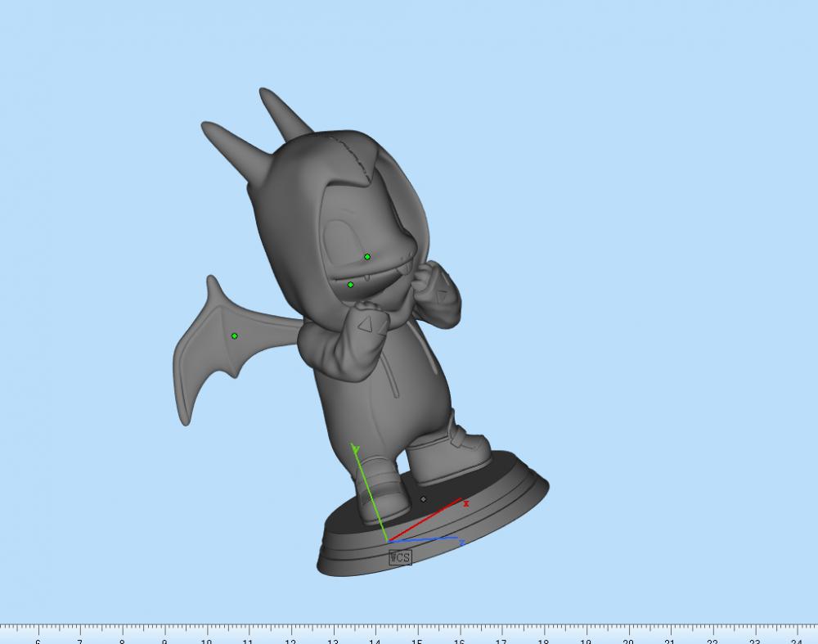The height and width of the screenshot is (644, 818).
Task: Select the green point on the bat wing
Action: point(234,336)
